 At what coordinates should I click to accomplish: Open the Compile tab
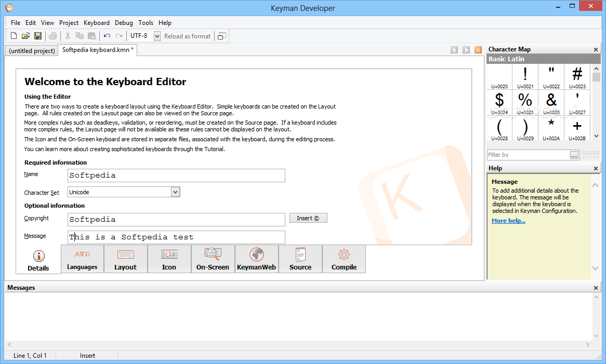pyautogui.click(x=344, y=259)
